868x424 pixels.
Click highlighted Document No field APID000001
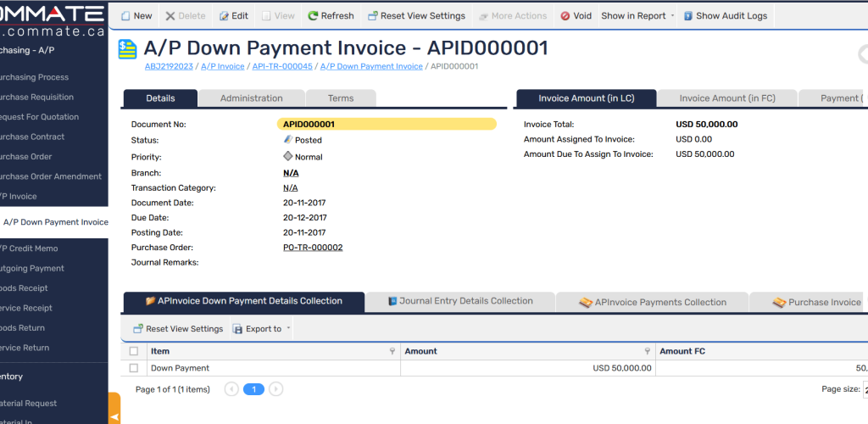coord(387,125)
